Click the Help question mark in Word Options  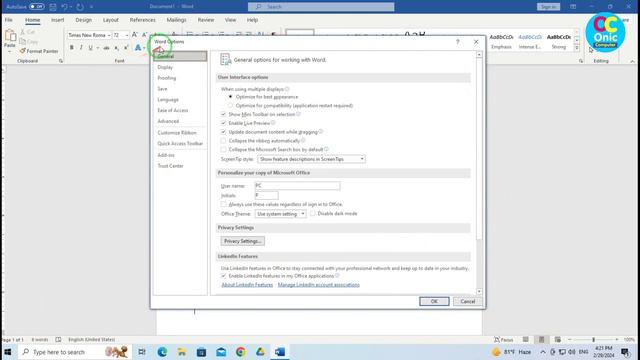coord(458,42)
